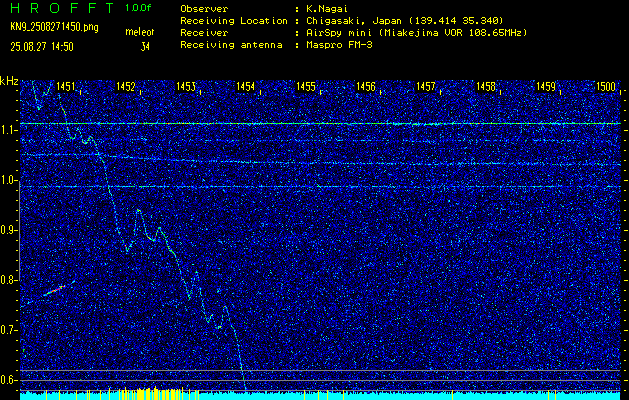Click the Observer field label
This screenshot has width=629, height=400.
point(204,9)
